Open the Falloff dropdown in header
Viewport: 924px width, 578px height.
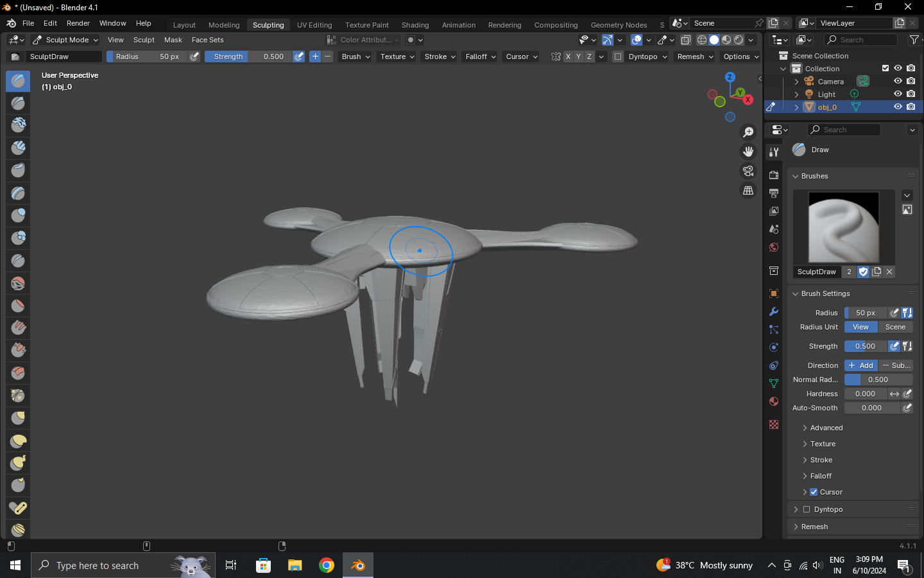[481, 57]
